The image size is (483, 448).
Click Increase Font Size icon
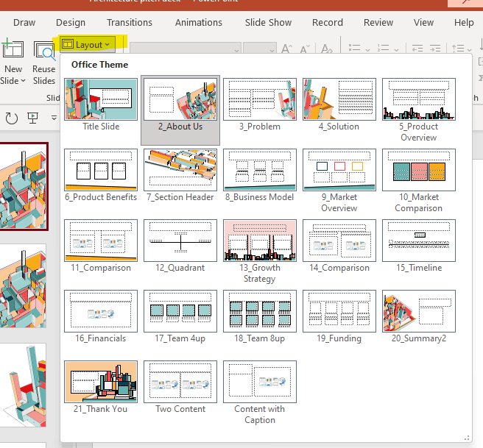coord(286,49)
